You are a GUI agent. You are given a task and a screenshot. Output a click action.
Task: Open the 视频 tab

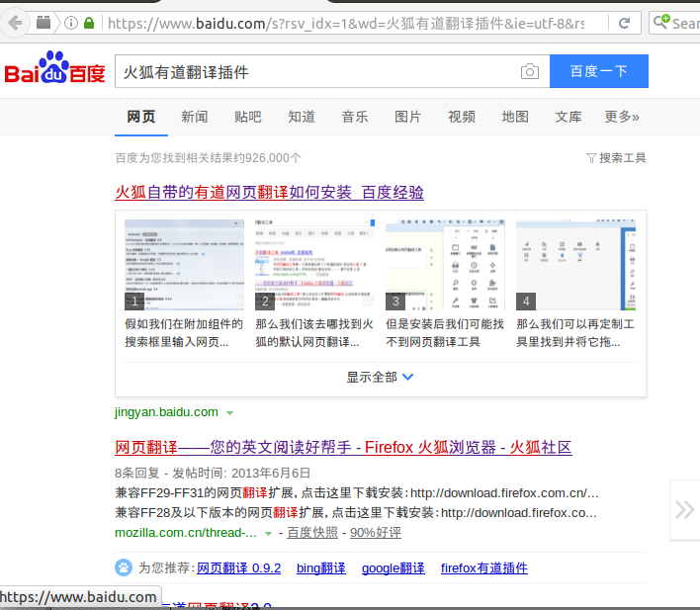tap(462, 117)
